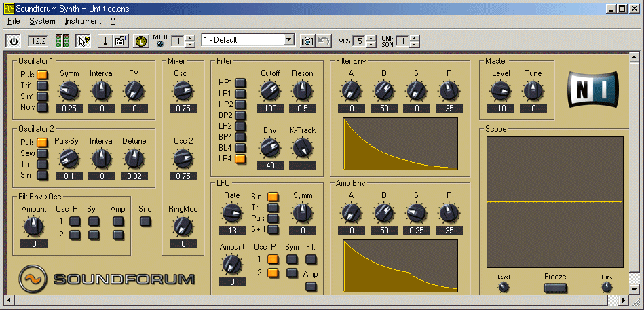The width and height of the screenshot is (644, 310).
Task: Click the power on/off toolbar icon
Action: 14,41
